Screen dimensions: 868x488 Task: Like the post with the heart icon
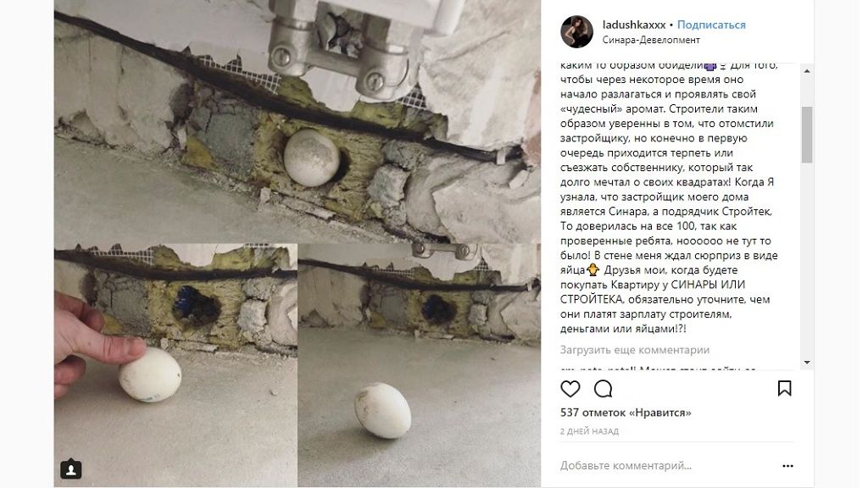coord(570,389)
